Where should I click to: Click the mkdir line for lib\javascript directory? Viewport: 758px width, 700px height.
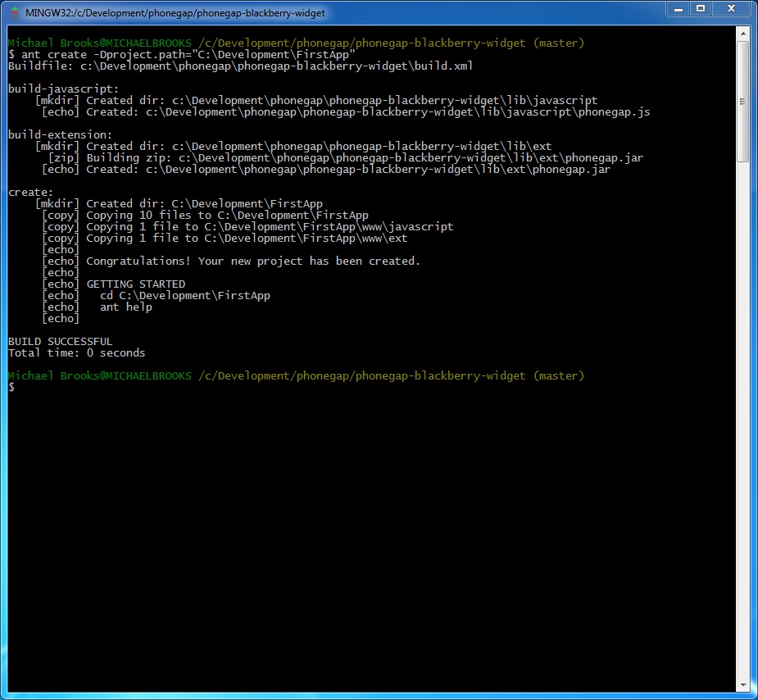tap(316, 101)
